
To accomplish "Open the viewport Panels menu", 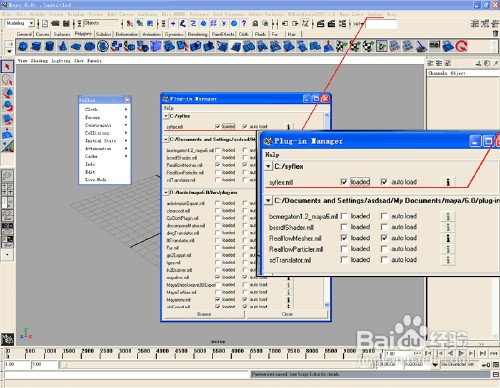I will pyautogui.click(x=94, y=61).
